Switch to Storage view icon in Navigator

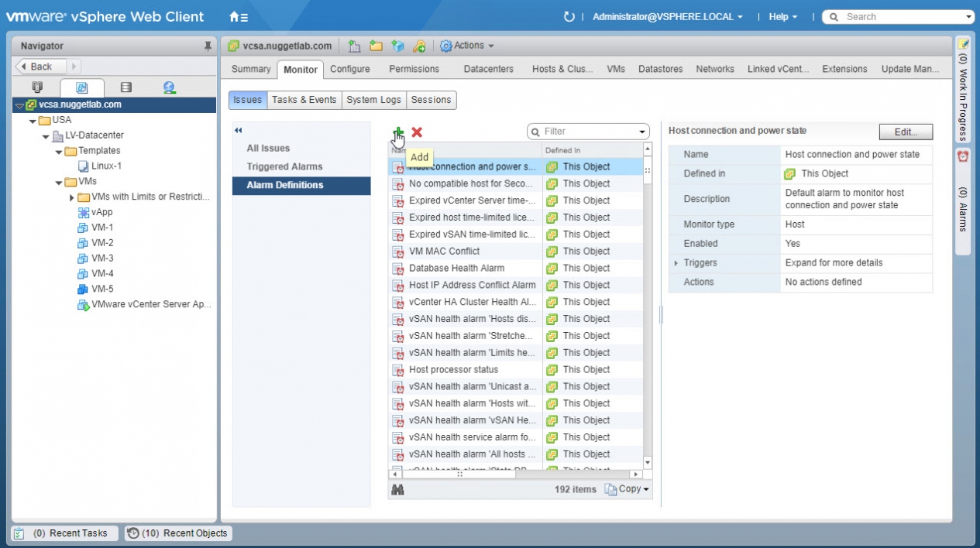[x=126, y=87]
